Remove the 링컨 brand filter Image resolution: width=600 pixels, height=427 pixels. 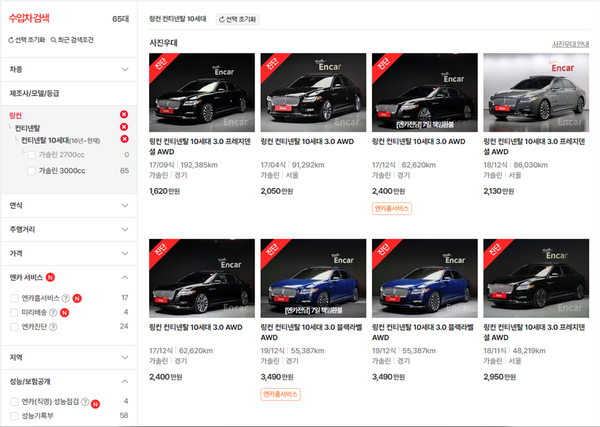[x=123, y=114]
